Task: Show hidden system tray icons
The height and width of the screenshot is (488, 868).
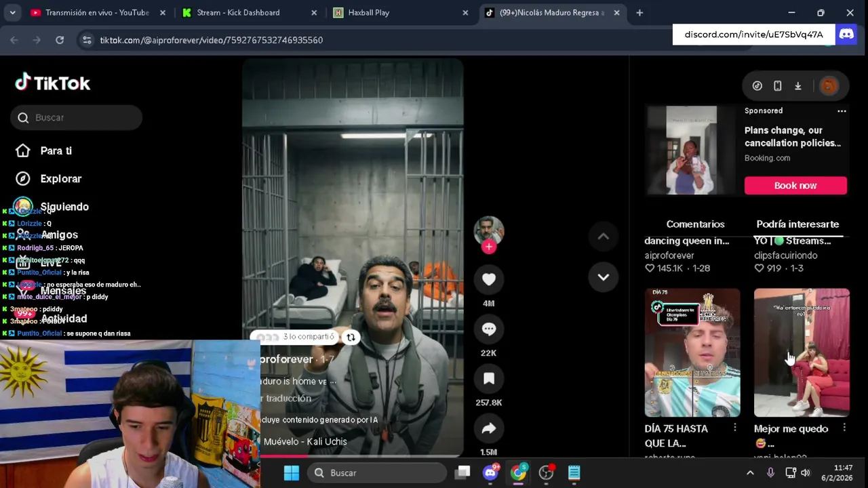Action: click(x=750, y=473)
